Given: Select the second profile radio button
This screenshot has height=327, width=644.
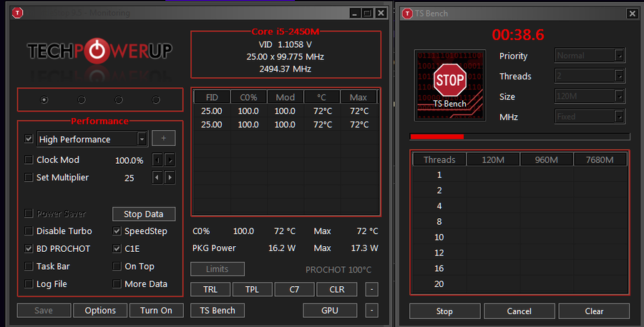Looking at the screenshot, I should [82, 100].
